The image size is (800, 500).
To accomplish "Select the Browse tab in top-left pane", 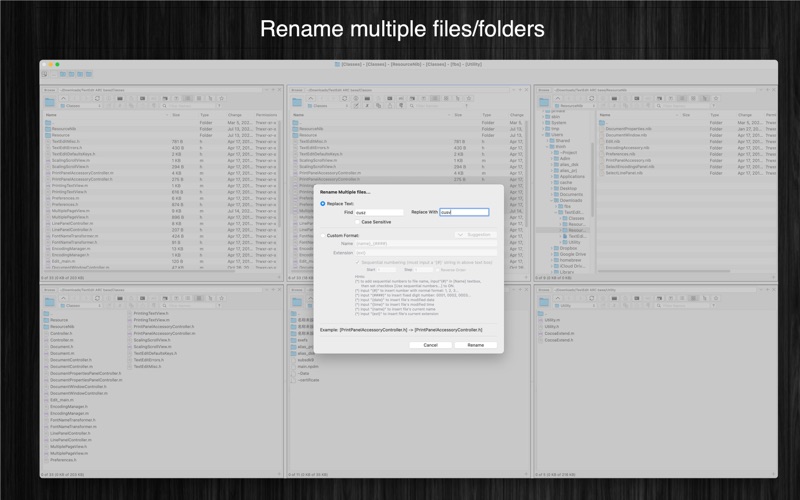I will point(49,90).
